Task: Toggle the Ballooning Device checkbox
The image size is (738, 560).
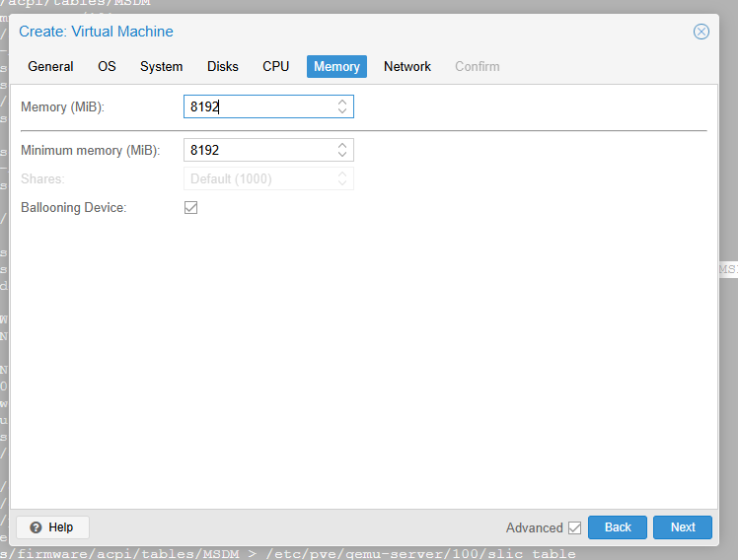Action: pyautogui.click(x=191, y=208)
